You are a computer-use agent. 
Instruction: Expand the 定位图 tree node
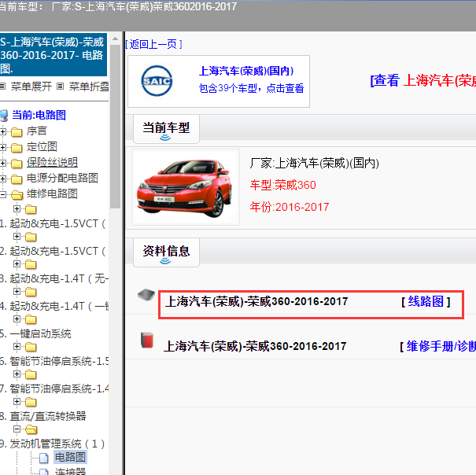click(x=3, y=148)
